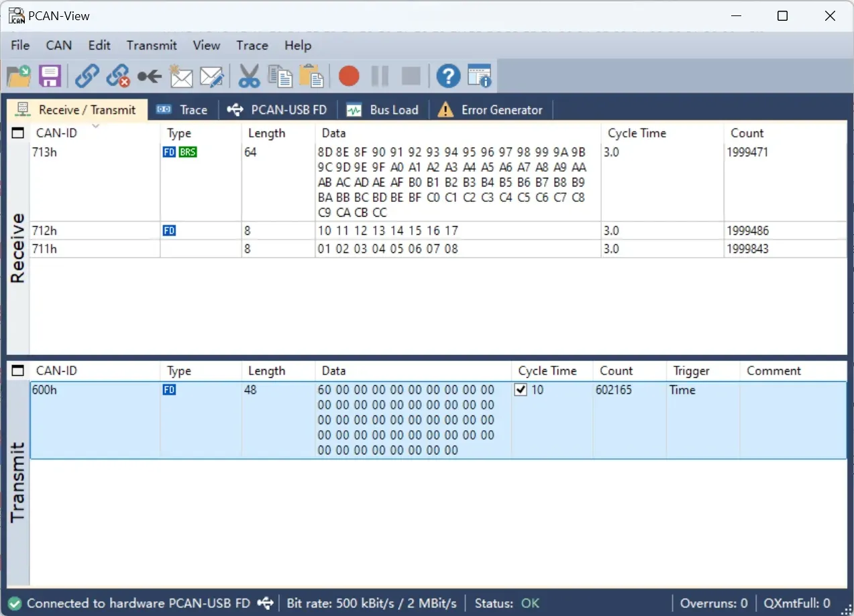Click the FD badge of transmit message 600h
The height and width of the screenshot is (616, 854).
(169, 390)
